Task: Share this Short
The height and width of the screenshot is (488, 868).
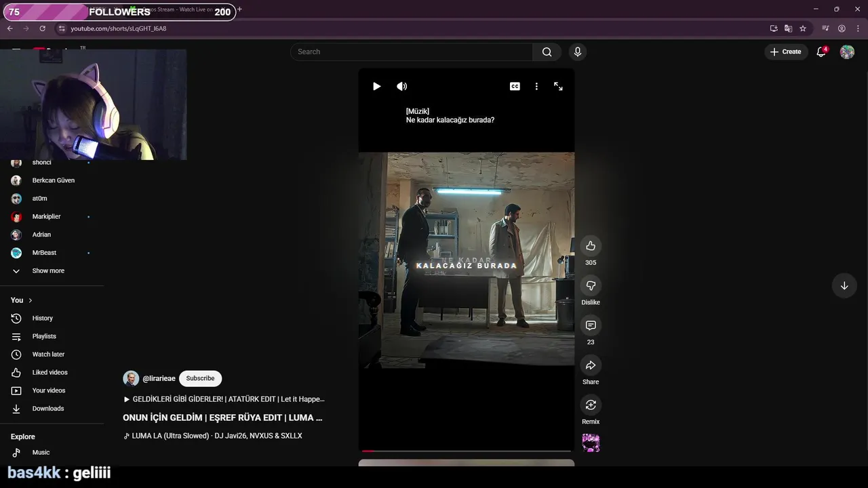Action: tap(591, 365)
